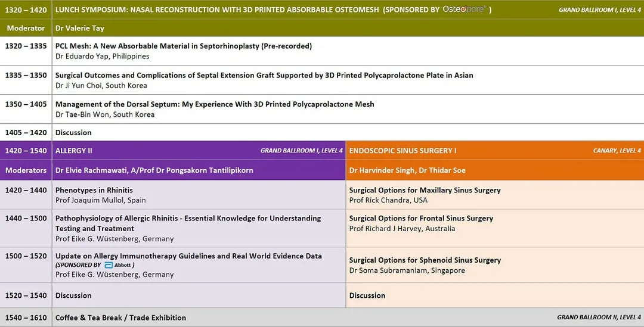
Task: Click the Moderator label in the olive row
Action: click(26, 29)
